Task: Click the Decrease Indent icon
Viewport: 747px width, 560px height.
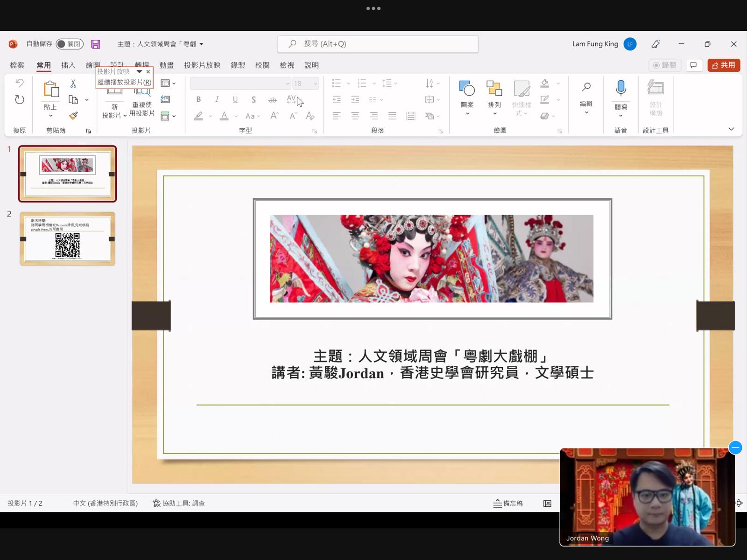Action: (x=336, y=99)
